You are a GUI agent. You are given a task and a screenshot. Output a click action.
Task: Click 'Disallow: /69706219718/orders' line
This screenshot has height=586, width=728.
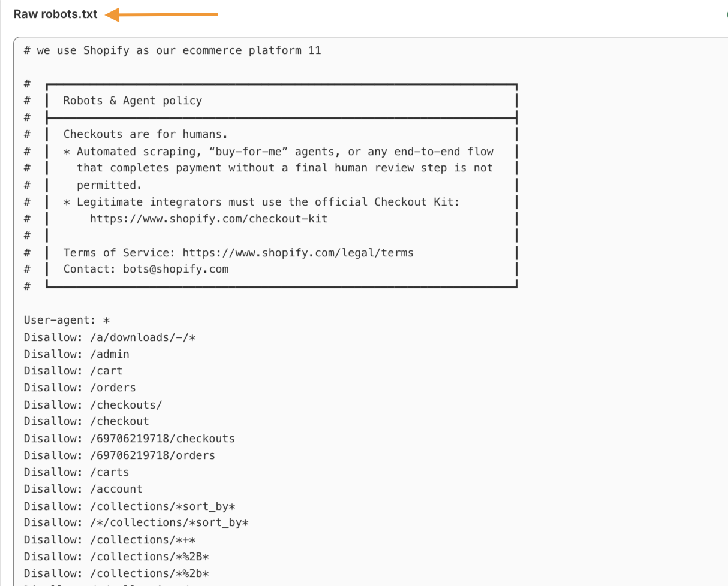tap(119, 455)
